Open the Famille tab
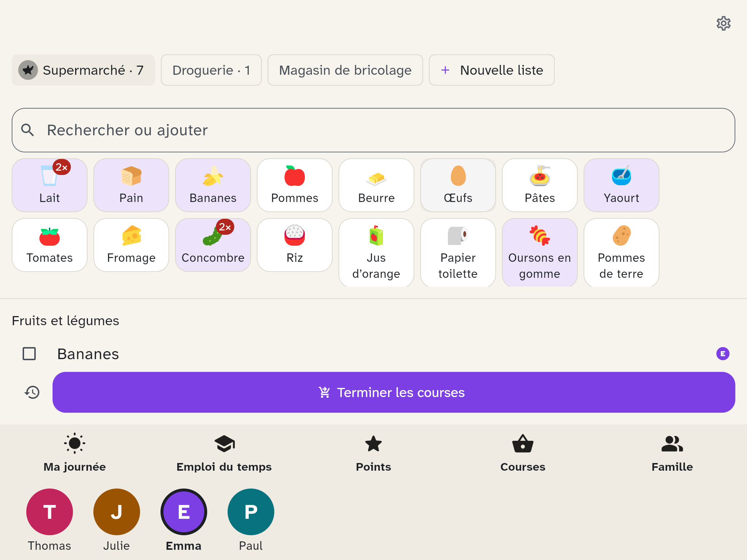Viewport: 747px width, 560px height. 672,453
